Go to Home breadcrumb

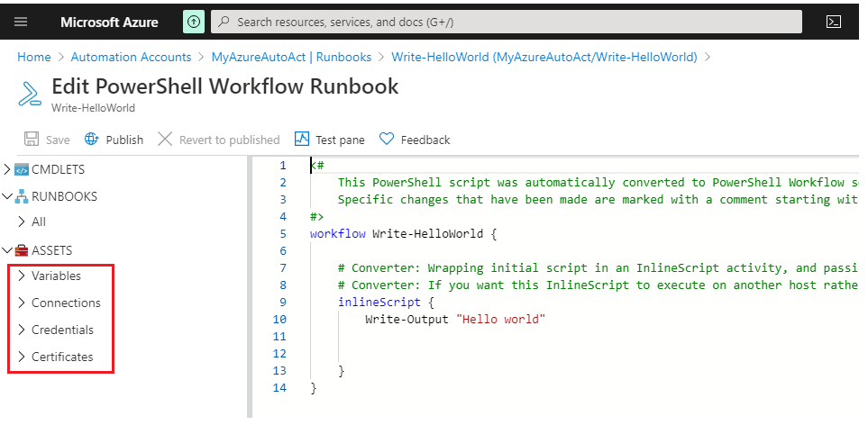pyautogui.click(x=33, y=57)
